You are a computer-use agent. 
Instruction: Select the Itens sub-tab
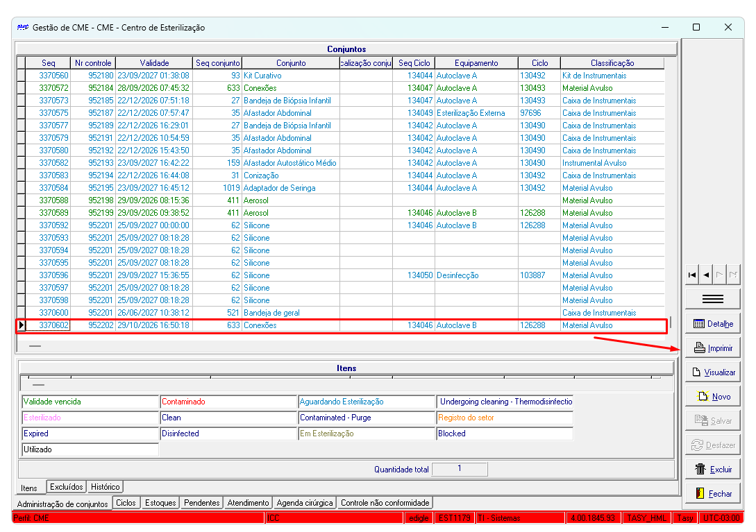(29, 488)
